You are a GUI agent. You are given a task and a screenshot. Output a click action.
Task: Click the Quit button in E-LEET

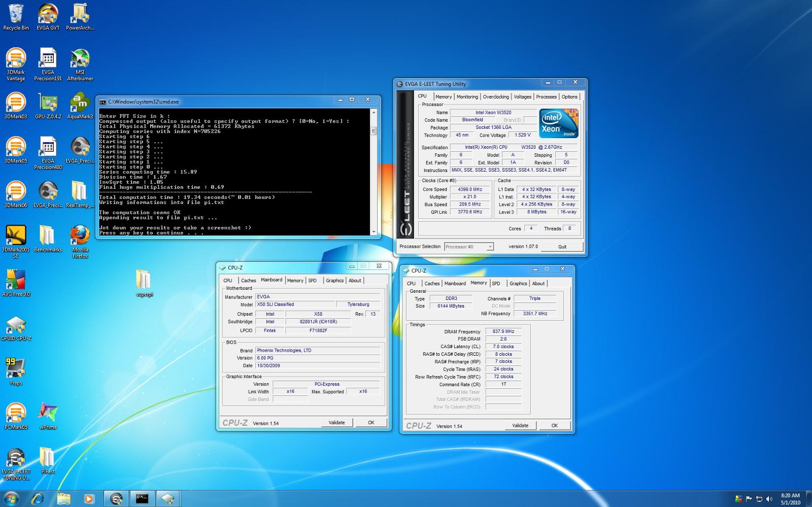562,247
